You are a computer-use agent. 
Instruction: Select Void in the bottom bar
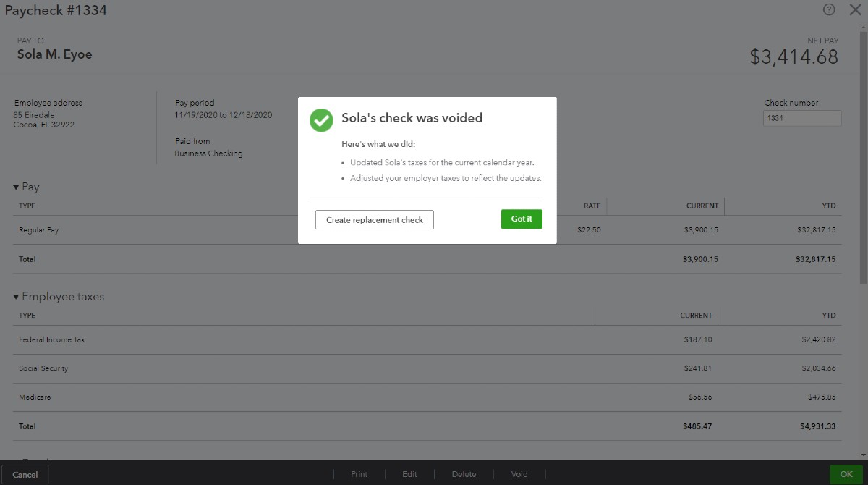pos(519,475)
